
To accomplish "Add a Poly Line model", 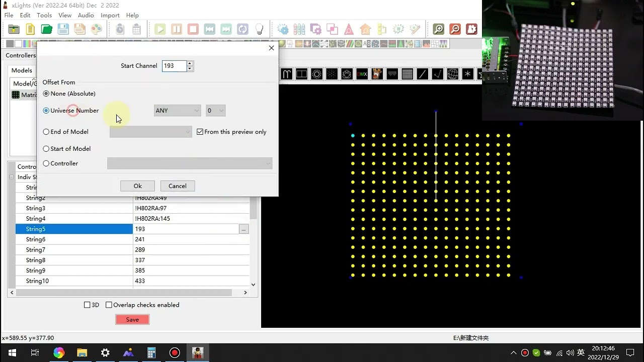I will click(x=437, y=74).
